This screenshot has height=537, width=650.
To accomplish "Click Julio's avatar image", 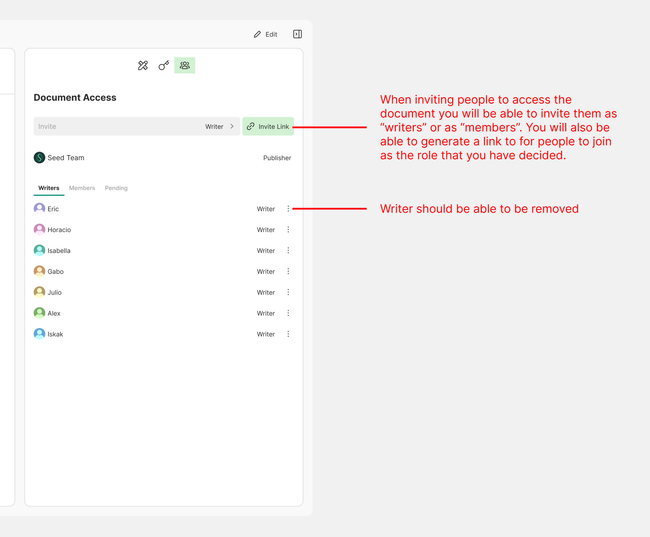I will coord(39,292).
